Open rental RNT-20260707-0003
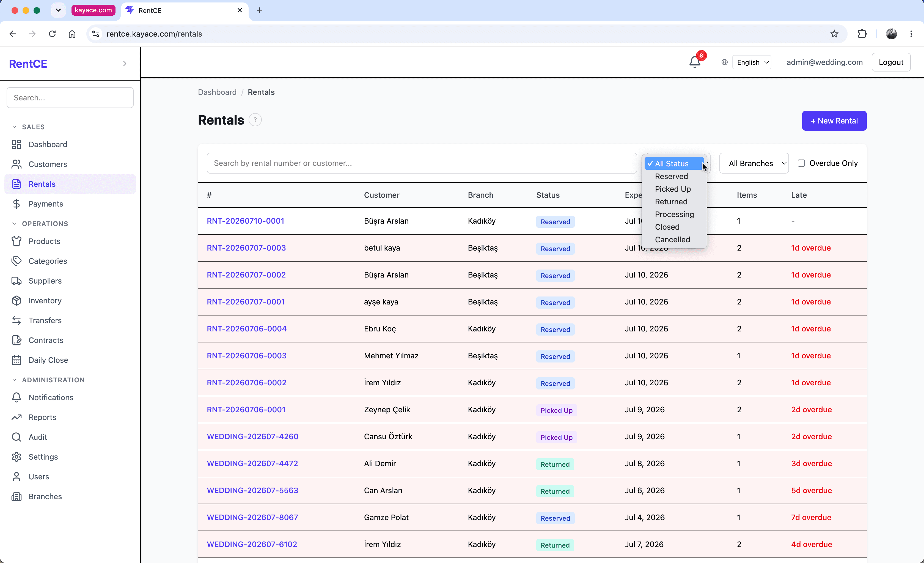 point(246,248)
